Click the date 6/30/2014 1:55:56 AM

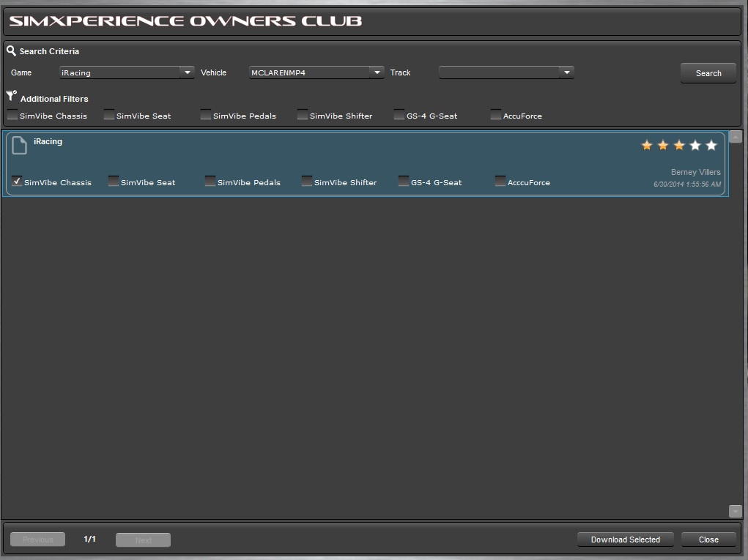click(687, 184)
